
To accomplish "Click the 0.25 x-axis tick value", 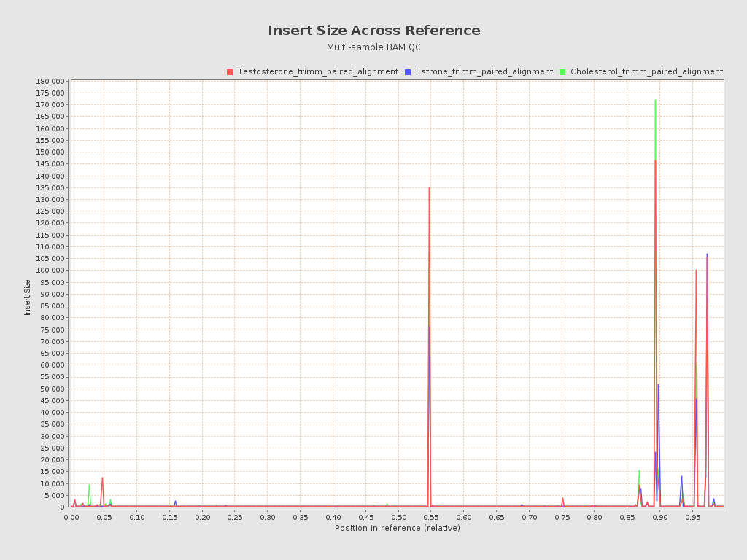I will tap(235, 517).
